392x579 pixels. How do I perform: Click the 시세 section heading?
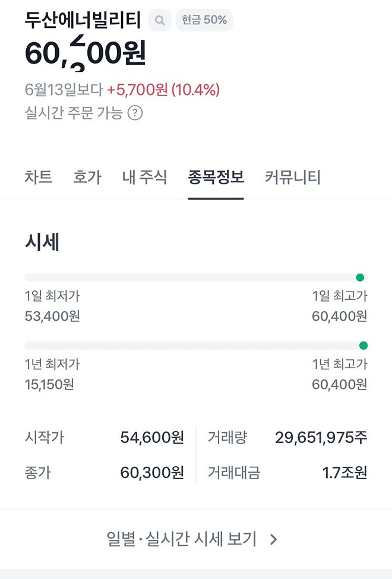pyautogui.click(x=43, y=242)
